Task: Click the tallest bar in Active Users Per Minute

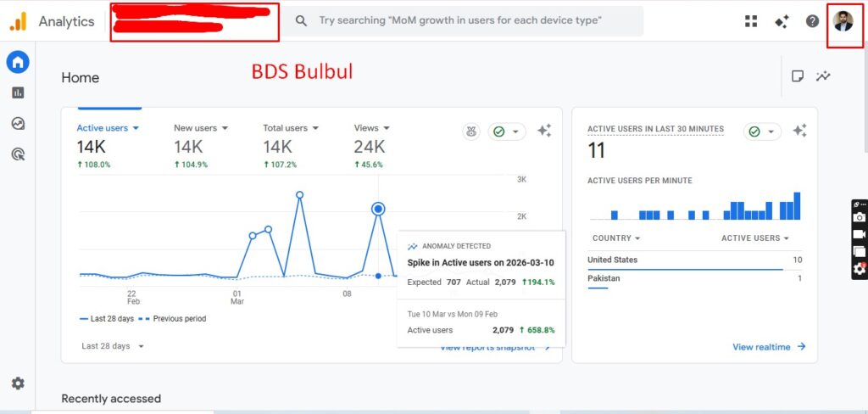Action: click(x=797, y=206)
